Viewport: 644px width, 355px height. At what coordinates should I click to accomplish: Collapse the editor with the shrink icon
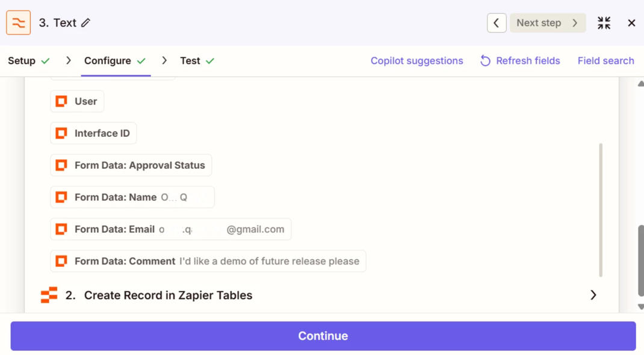point(604,23)
